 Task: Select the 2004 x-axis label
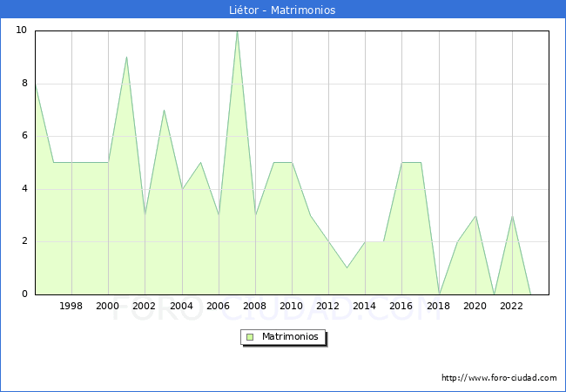[182, 306]
